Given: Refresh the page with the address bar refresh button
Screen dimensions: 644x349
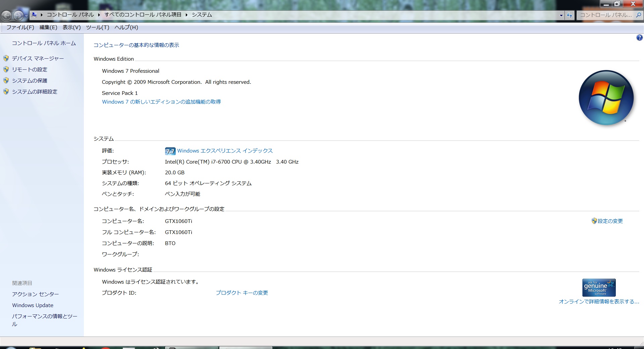Looking at the screenshot, I should (x=570, y=15).
